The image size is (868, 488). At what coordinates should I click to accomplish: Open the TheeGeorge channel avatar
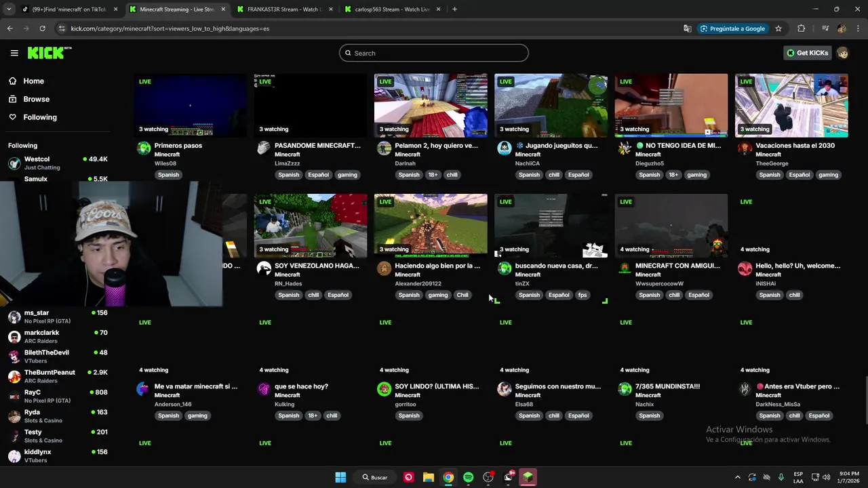pos(745,148)
